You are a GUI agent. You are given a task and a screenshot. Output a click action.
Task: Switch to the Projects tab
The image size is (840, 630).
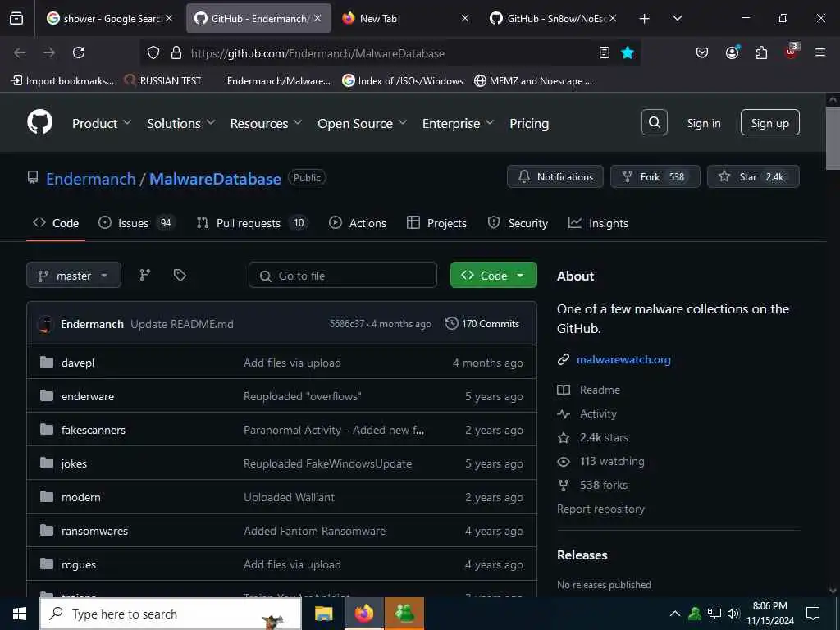436,223
